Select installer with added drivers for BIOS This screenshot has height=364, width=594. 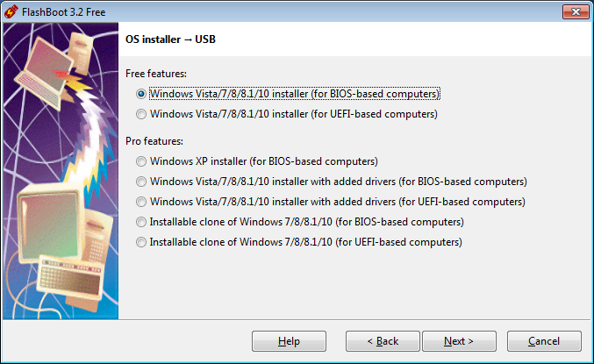[142, 182]
